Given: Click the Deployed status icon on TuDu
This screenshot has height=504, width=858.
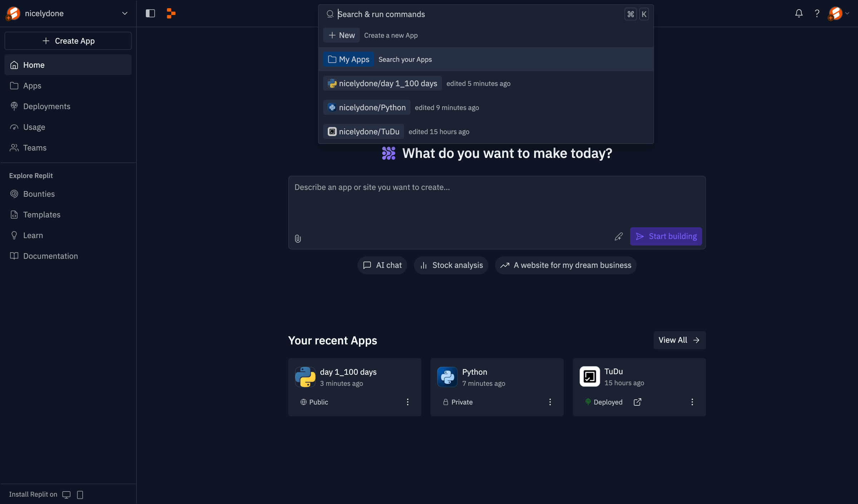Looking at the screenshot, I should 588,402.
